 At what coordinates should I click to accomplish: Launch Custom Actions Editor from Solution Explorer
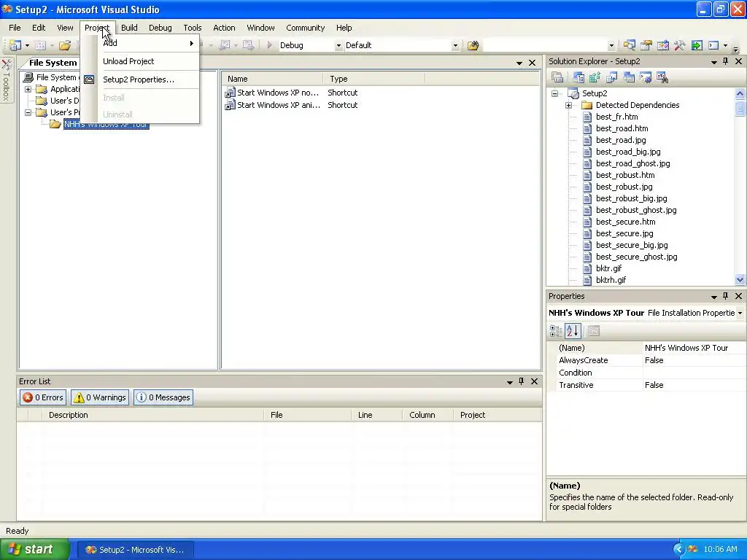click(646, 77)
